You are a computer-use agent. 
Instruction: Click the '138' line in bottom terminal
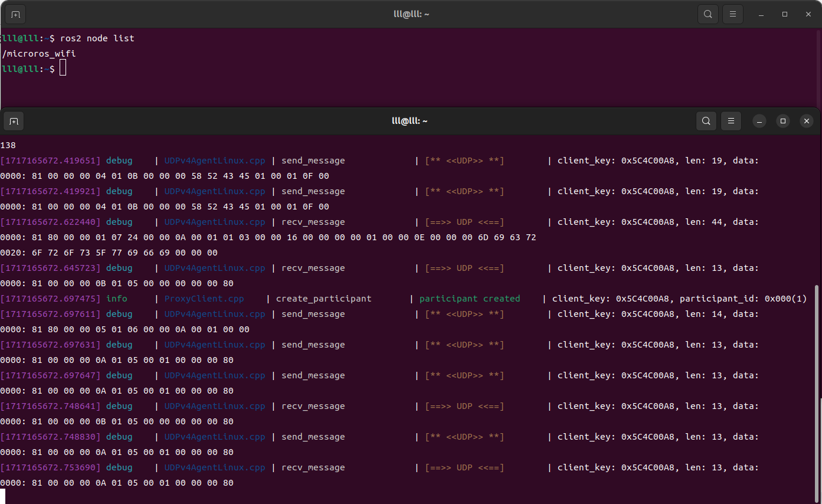8,145
